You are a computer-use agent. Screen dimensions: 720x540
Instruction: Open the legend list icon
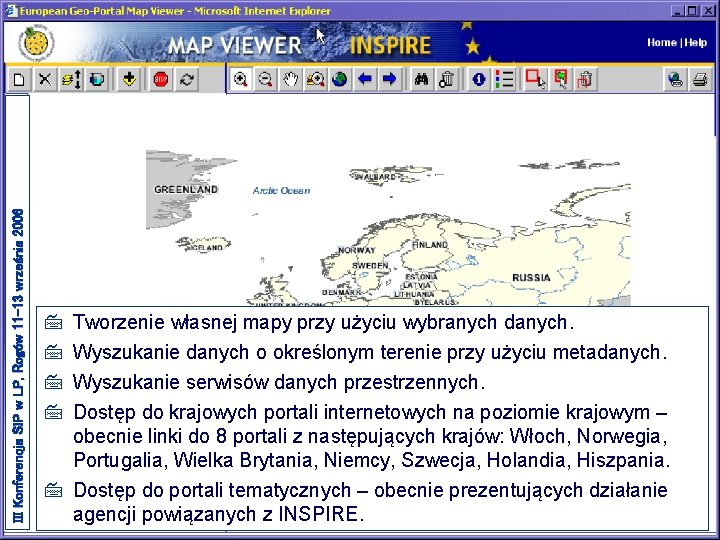pos(504,80)
